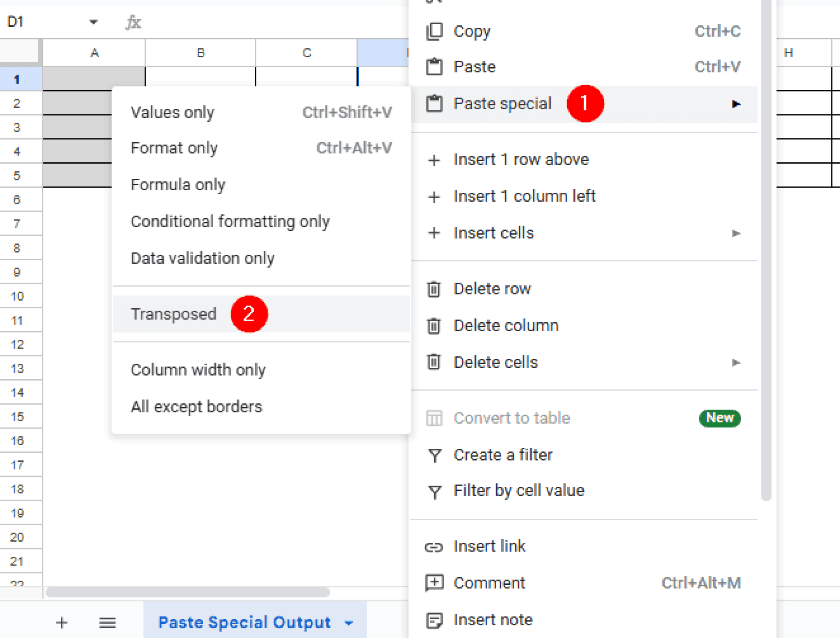Open the Paste Special Output tab dropdown
Viewport: 840px width, 638px height.
[348, 623]
